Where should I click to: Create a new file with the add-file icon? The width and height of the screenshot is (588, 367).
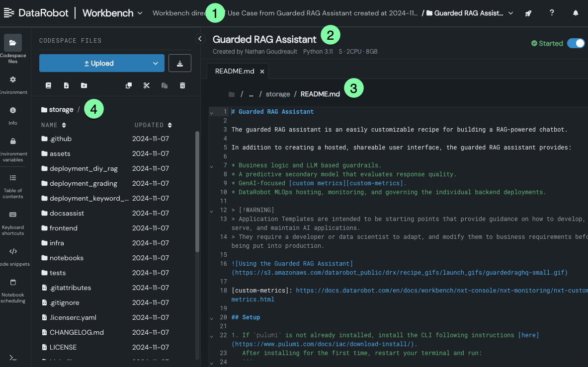coord(66,85)
